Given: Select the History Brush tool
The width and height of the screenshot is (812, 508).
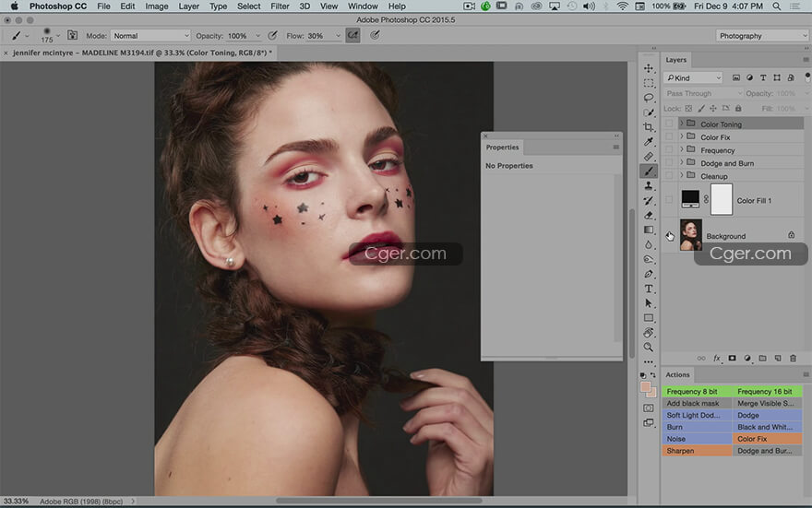Looking at the screenshot, I should (649, 201).
